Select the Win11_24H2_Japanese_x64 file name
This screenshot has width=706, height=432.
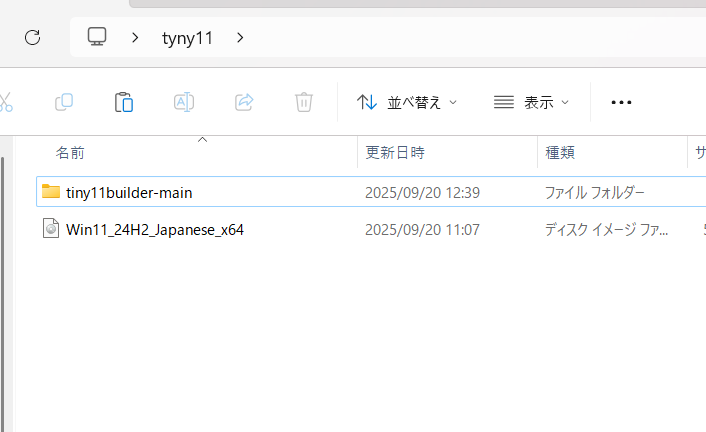[155, 230]
